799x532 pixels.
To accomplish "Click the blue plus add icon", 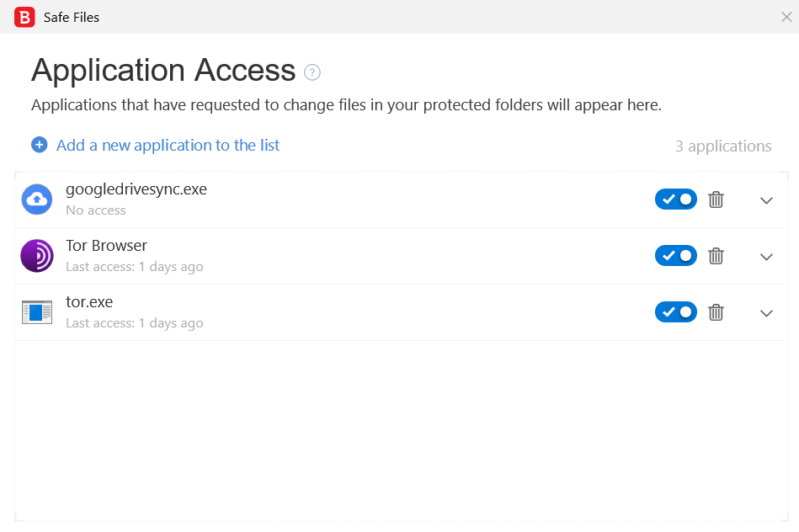I will click(x=40, y=145).
